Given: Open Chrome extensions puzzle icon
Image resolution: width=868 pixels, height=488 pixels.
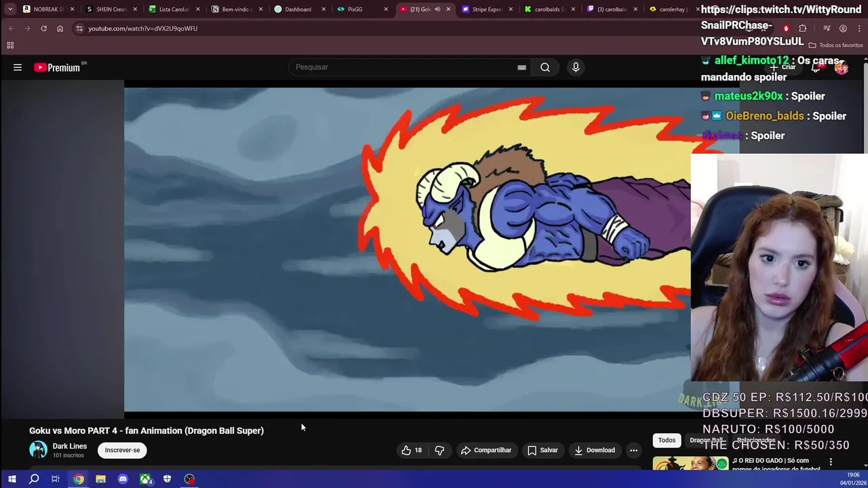Looking at the screenshot, I should click(803, 28).
